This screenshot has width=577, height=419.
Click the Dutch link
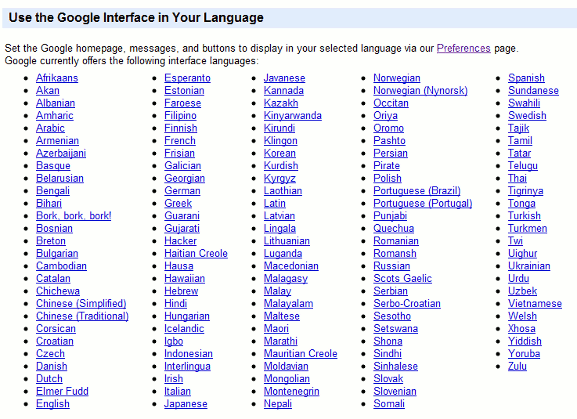pos(49,379)
